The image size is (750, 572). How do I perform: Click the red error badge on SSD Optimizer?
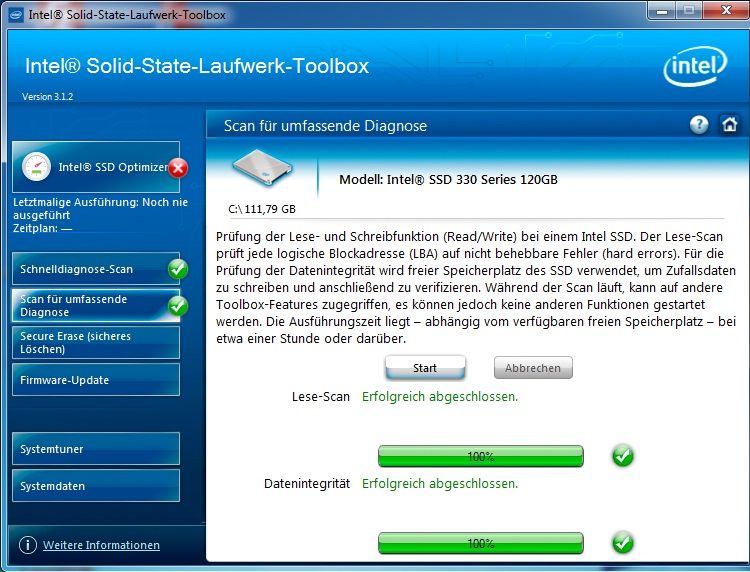click(178, 168)
